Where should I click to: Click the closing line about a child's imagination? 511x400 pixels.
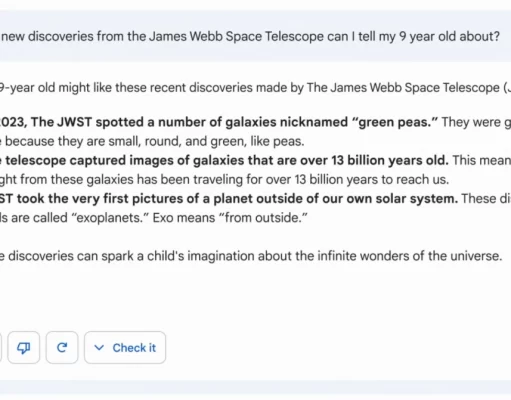click(x=251, y=256)
